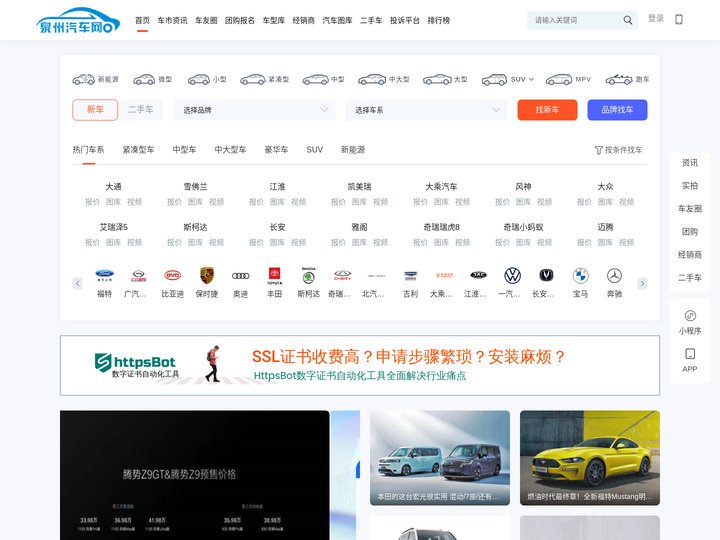Click the 按条件找车 filter icon link
Viewport: 720px width, 540px height.
click(618, 150)
